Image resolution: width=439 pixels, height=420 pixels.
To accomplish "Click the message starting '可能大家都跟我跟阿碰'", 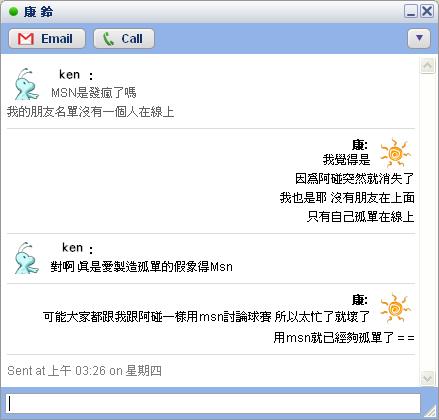I will [x=206, y=316].
